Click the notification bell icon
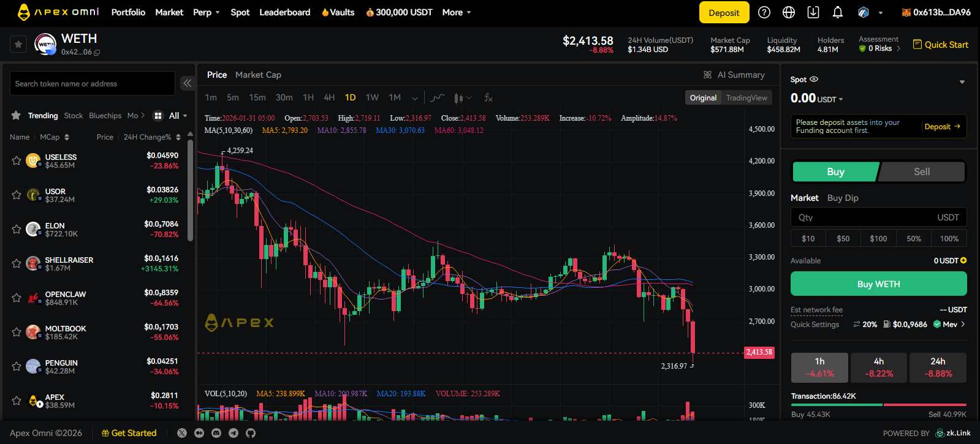 (837, 12)
